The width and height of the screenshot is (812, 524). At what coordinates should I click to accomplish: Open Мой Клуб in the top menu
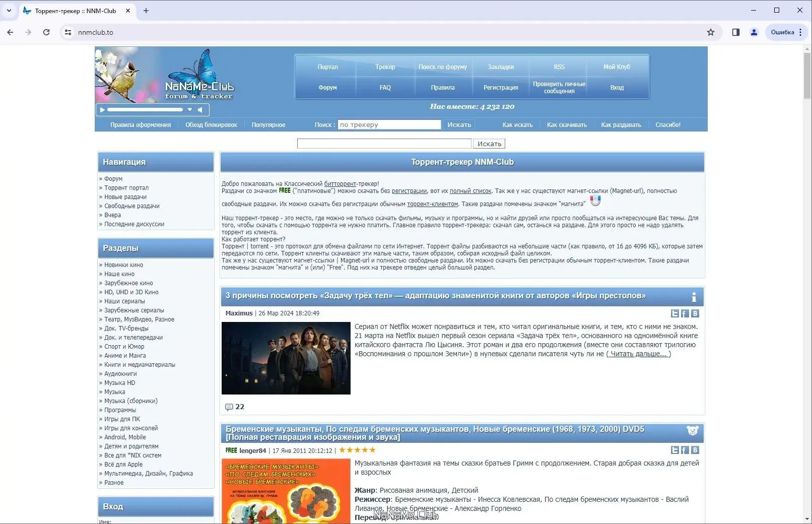coord(617,67)
